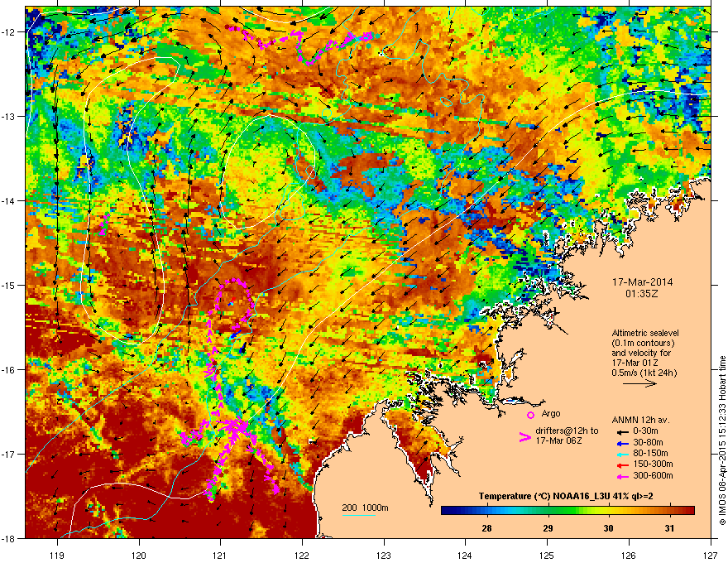Click the colorbar tick label 31

[669, 528]
